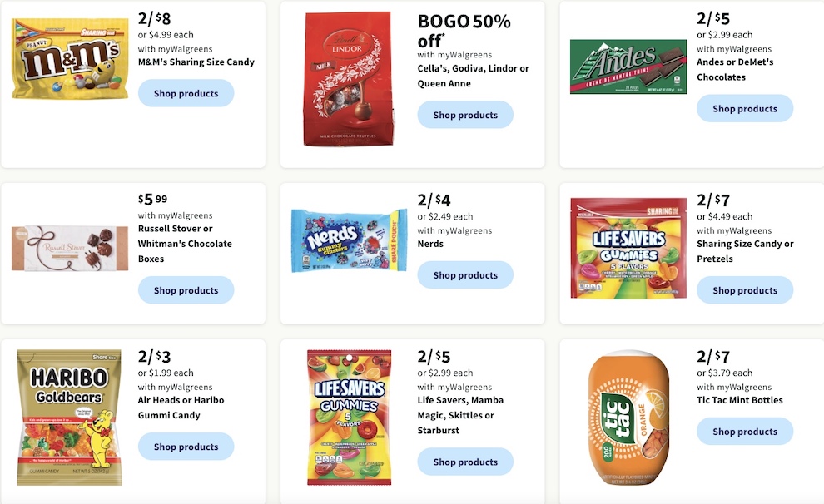The height and width of the screenshot is (504, 824).
Task: Select the Haribo Goldbears bag image
Action: pyautogui.click(x=69, y=418)
